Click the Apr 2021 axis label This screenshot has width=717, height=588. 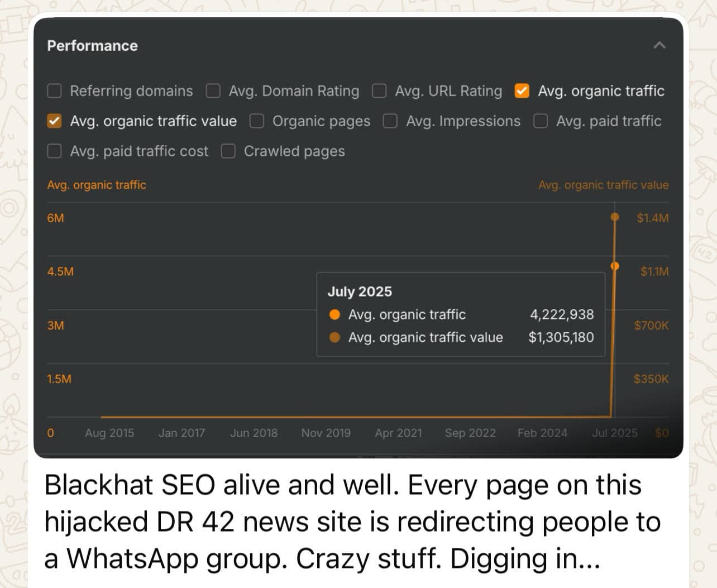(398, 433)
